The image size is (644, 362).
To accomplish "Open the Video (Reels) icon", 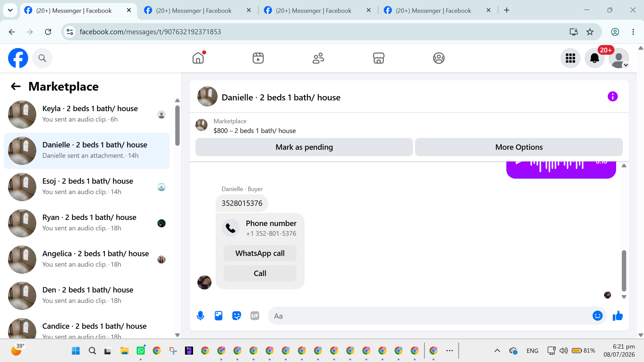I will click(258, 58).
